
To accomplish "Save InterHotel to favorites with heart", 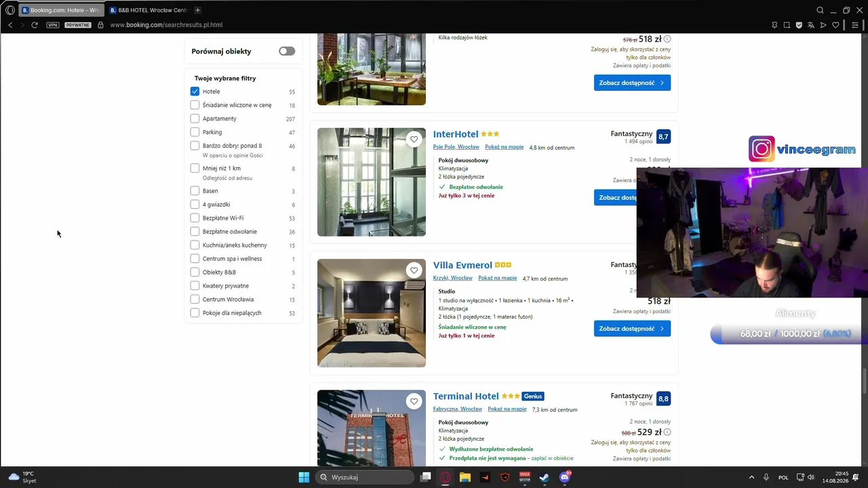I will click(x=414, y=140).
